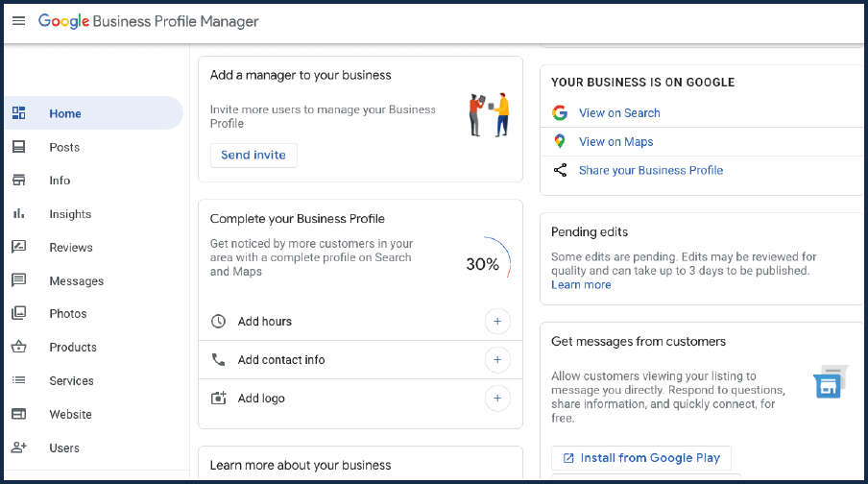Click the Add hours row label
868x484 pixels.
pyautogui.click(x=265, y=321)
